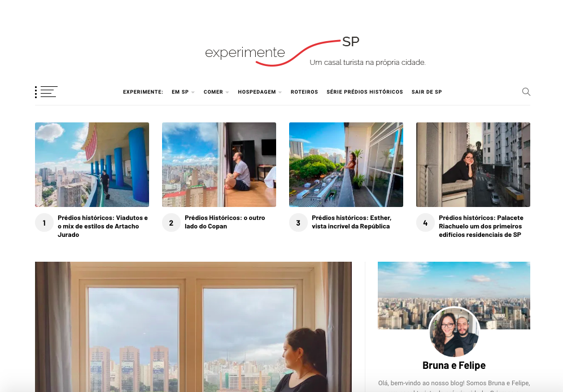563x392 pixels.
Task: Open SÉRIE PRÉDIOS HISTÓRICOS menu item
Action: coord(364,92)
